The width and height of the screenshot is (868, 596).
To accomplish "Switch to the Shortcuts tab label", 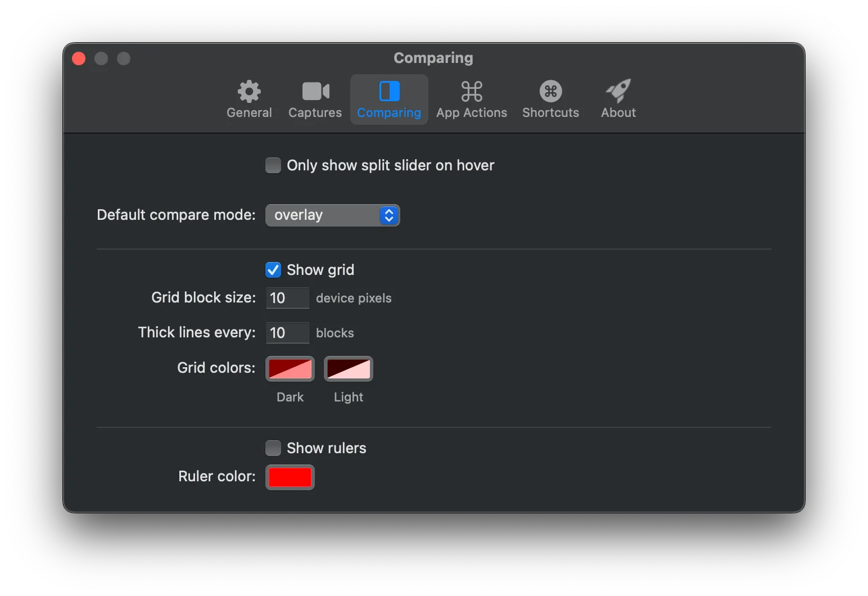I will click(550, 113).
